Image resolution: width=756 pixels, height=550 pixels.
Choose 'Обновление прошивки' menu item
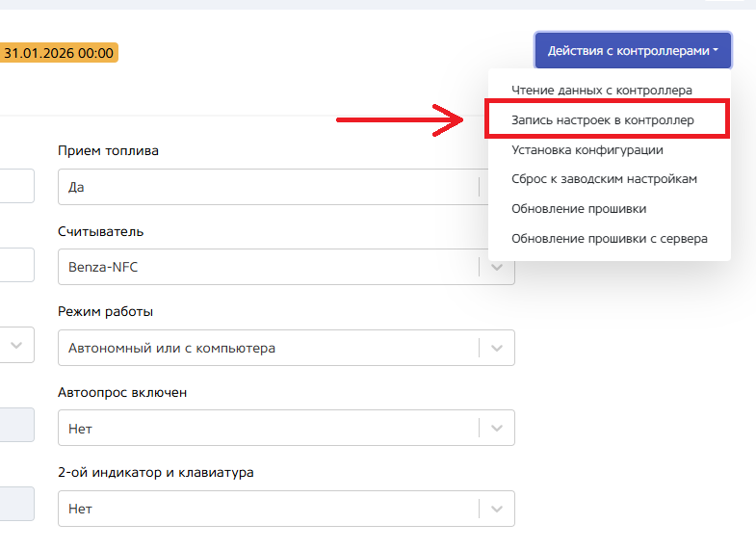[579, 208]
